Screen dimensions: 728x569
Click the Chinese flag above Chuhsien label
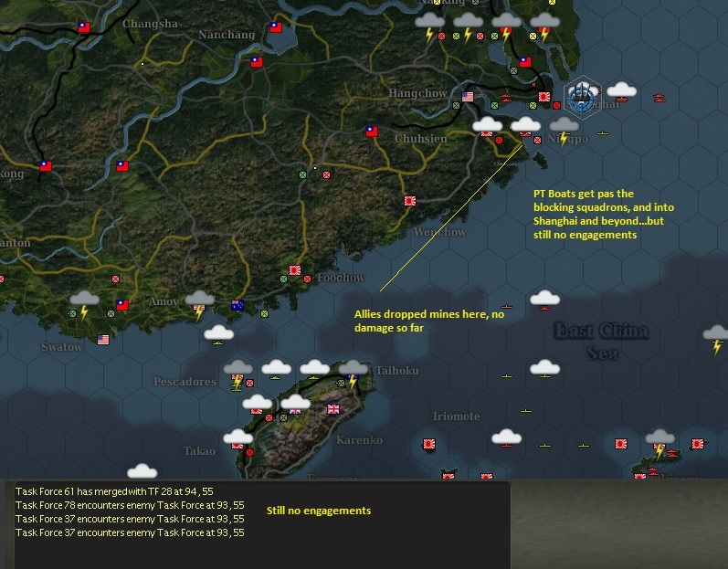pyautogui.click(x=372, y=132)
